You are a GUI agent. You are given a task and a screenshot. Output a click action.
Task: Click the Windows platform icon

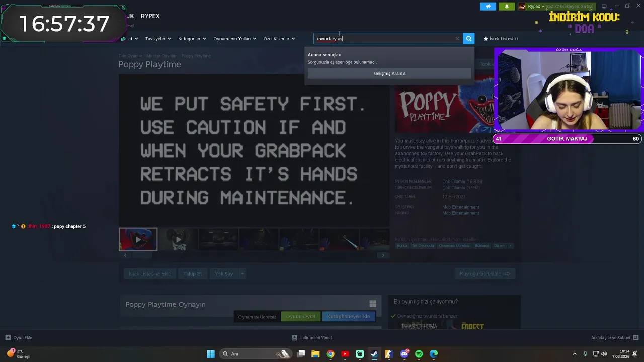(x=373, y=304)
